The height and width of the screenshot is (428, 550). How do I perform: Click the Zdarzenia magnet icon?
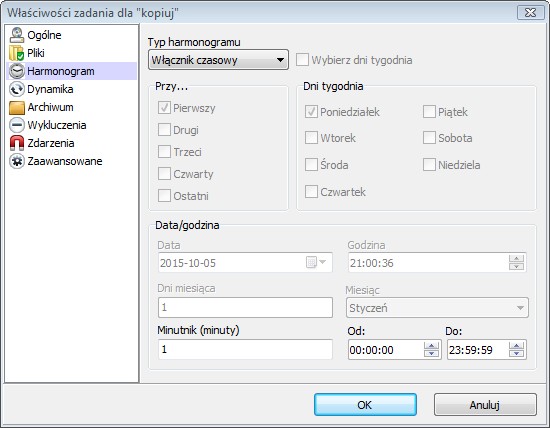pos(16,143)
